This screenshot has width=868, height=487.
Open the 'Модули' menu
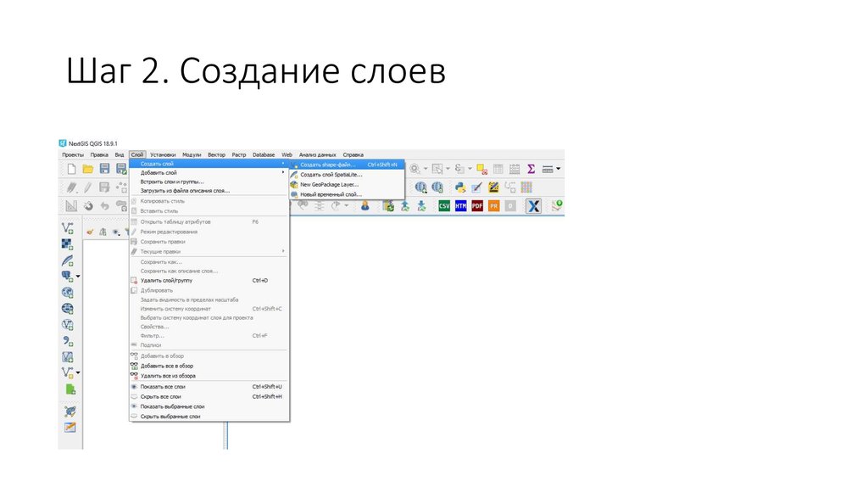click(192, 155)
